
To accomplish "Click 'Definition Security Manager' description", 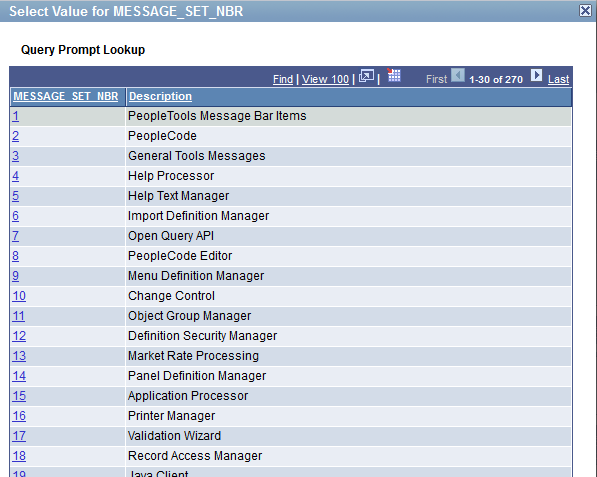I will [203, 336].
